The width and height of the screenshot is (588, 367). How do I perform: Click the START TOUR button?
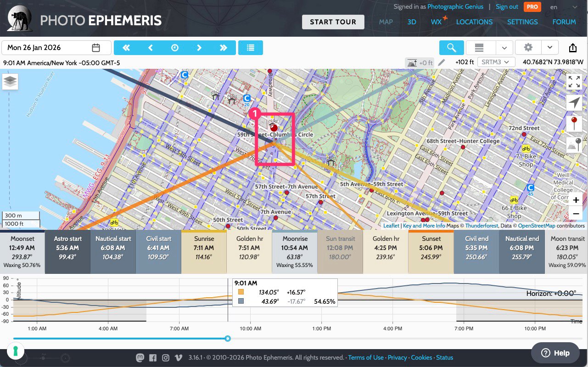[333, 22]
